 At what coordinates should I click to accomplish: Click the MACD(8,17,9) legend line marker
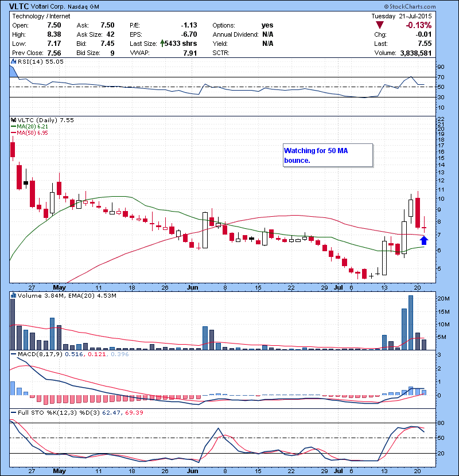13,354
